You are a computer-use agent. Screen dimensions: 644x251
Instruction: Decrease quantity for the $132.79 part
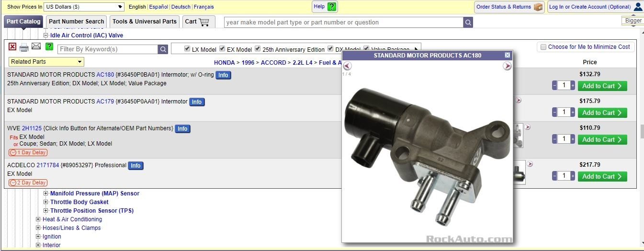[x=554, y=86]
